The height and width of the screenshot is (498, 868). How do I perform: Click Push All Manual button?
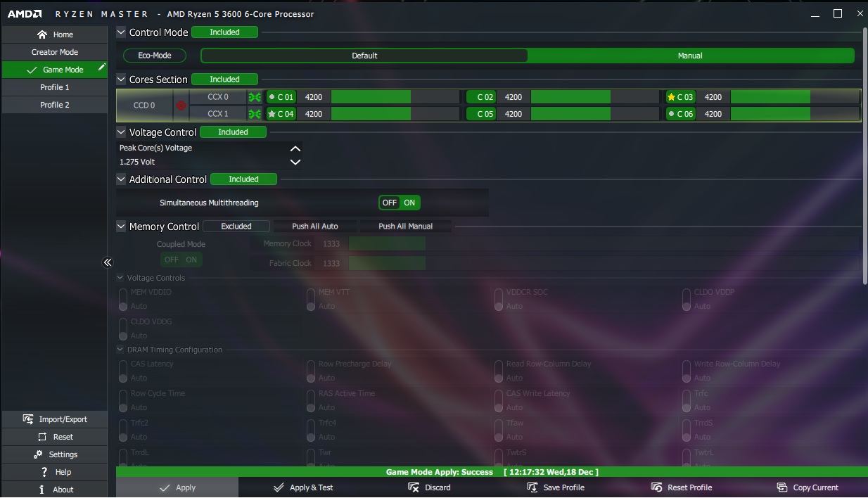tap(405, 226)
